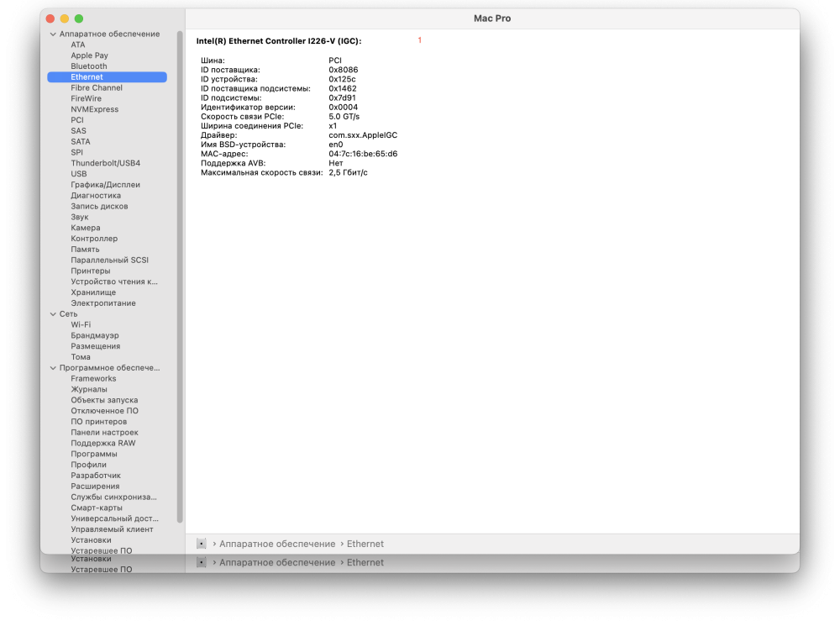The width and height of the screenshot is (840, 626).
Task: Open Электропитание in the sidebar
Action: click(103, 302)
